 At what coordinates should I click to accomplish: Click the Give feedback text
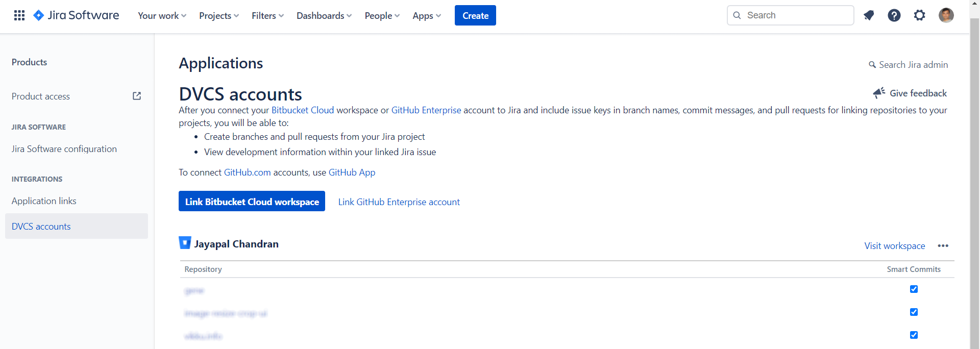tap(918, 93)
